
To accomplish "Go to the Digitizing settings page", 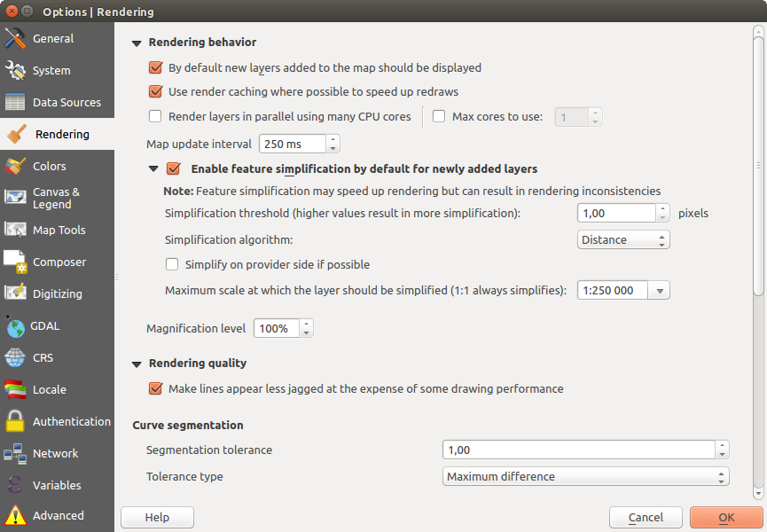I will tap(57, 294).
